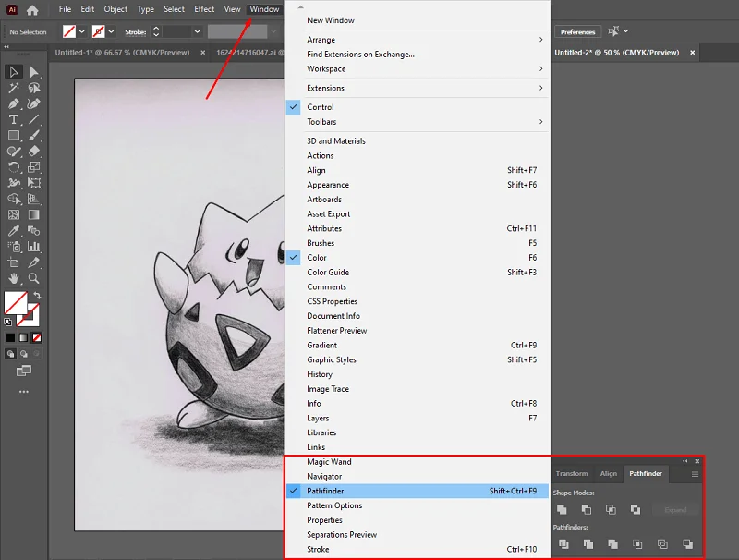Screen dimensions: 739x560
Task: Select the Magic Wand tool in toolbar
Action: coord(14,88)
